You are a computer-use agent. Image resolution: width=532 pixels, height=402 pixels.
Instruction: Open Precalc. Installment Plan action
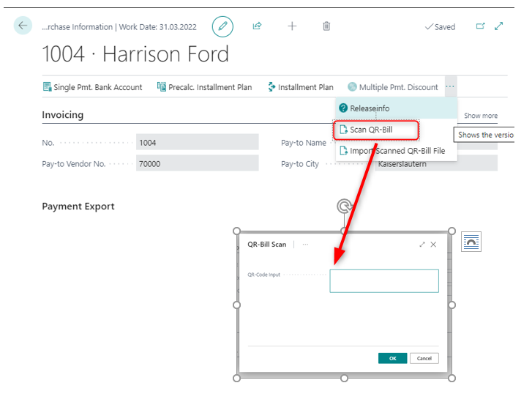click(204, 87)
